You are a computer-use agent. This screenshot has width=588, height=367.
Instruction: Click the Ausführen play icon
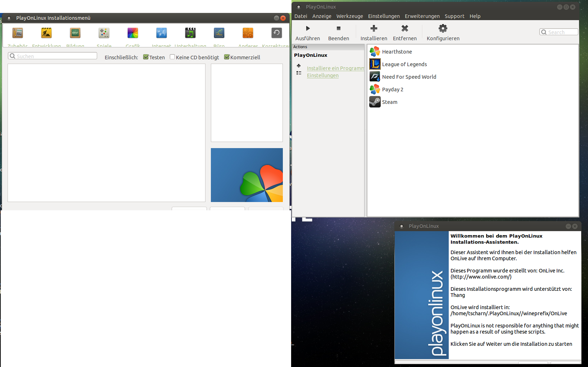308,28
